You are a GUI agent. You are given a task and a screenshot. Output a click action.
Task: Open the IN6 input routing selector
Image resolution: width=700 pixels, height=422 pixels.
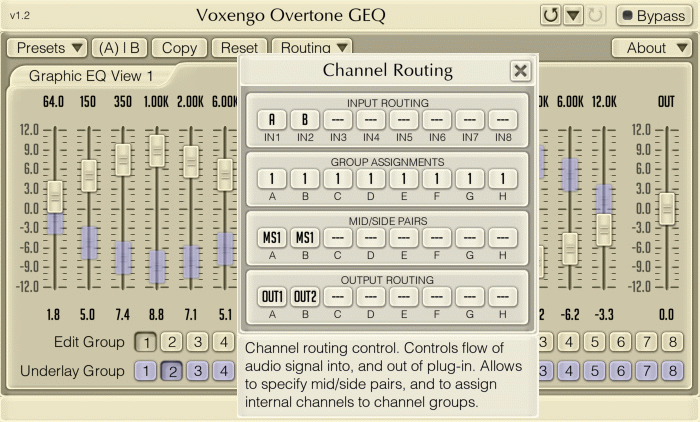pos(437,119)
